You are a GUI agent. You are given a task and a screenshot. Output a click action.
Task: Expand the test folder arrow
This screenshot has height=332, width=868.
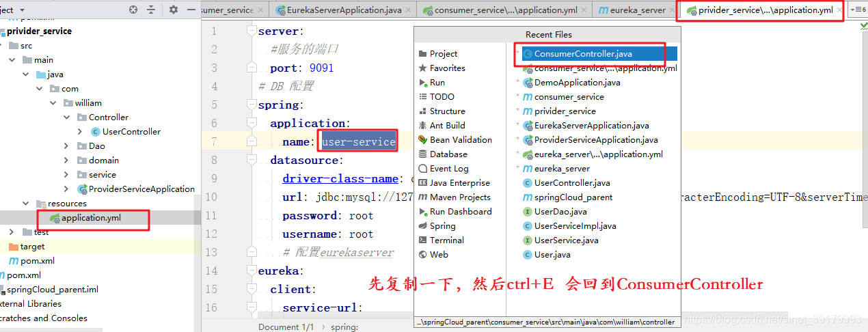[x=12, y=232]
